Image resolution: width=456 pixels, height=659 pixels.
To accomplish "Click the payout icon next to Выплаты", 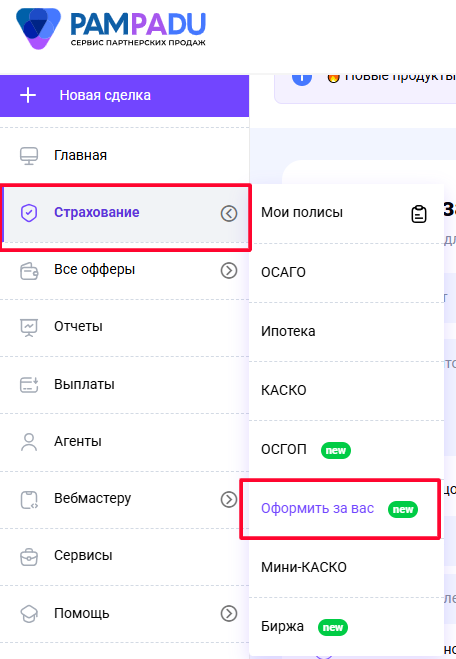I will (x=29, y=385).
